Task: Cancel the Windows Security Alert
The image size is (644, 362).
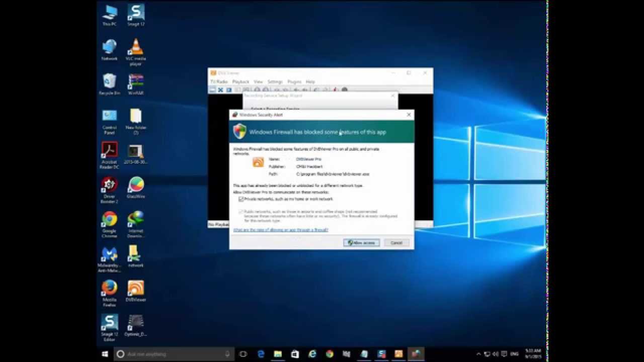Action: pyautogui.click(x=396, y=243)
